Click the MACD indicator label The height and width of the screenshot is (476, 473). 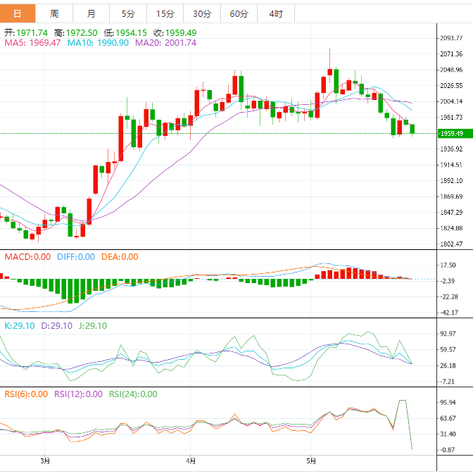[27, 257]
